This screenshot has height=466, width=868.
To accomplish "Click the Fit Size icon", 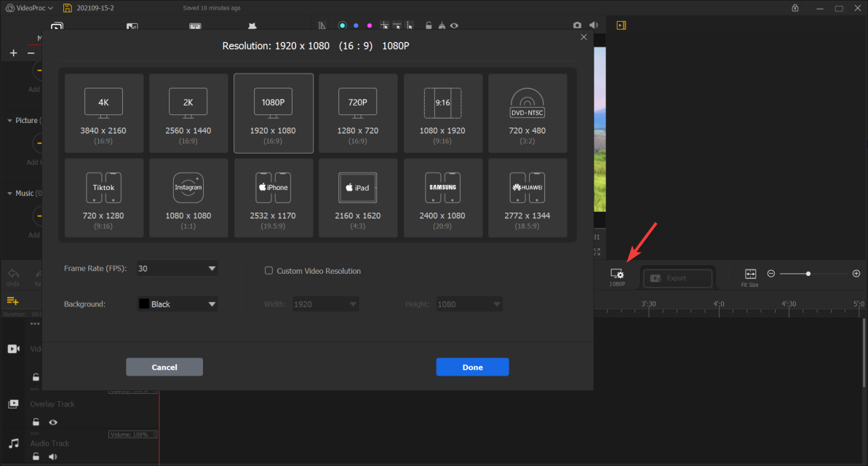I will pos(750,277).
